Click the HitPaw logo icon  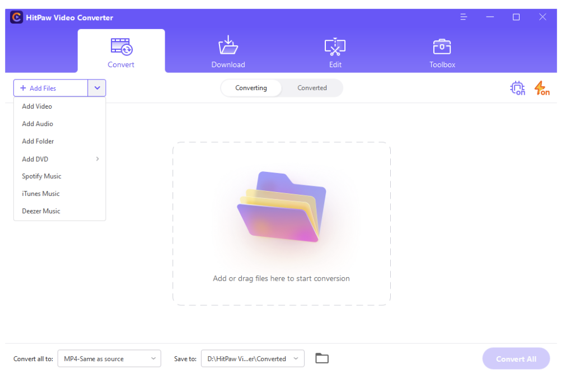(16, 17)
